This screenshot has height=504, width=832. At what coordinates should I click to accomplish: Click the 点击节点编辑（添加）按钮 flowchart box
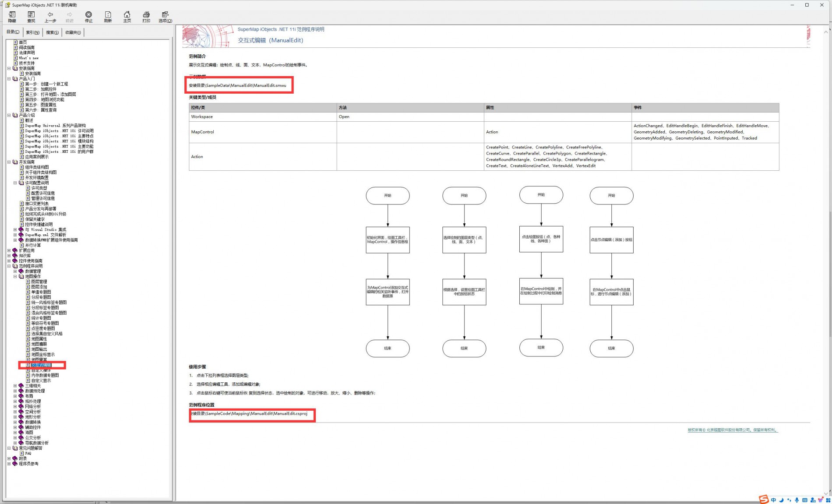pos(611,240)
